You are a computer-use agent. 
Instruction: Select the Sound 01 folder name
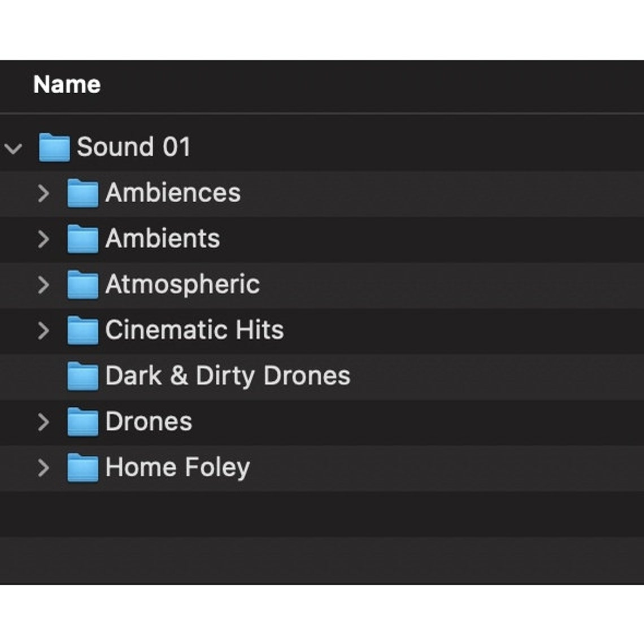134,147
